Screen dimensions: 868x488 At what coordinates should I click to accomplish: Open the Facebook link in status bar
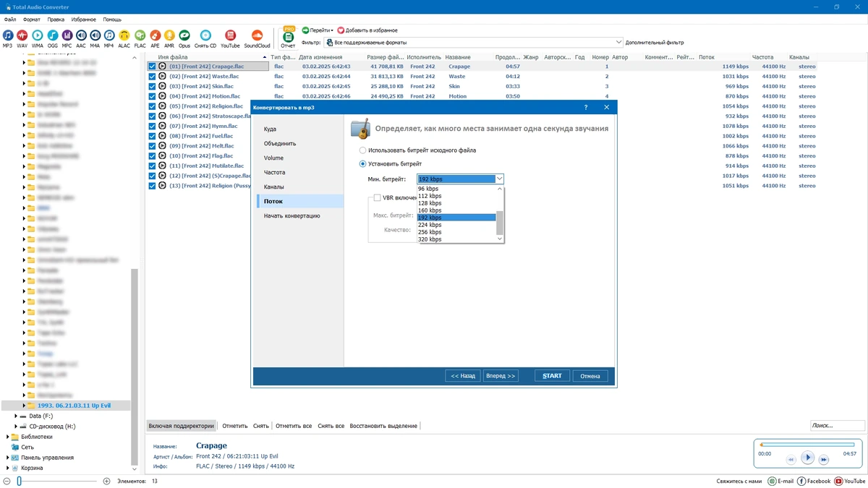tap(814, 481)
